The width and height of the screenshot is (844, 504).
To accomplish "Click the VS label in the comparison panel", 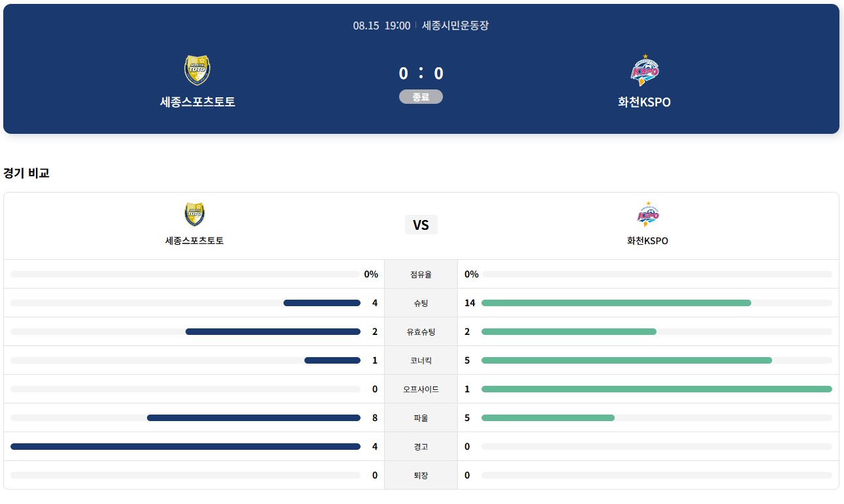I will click(x=421, y=225).
